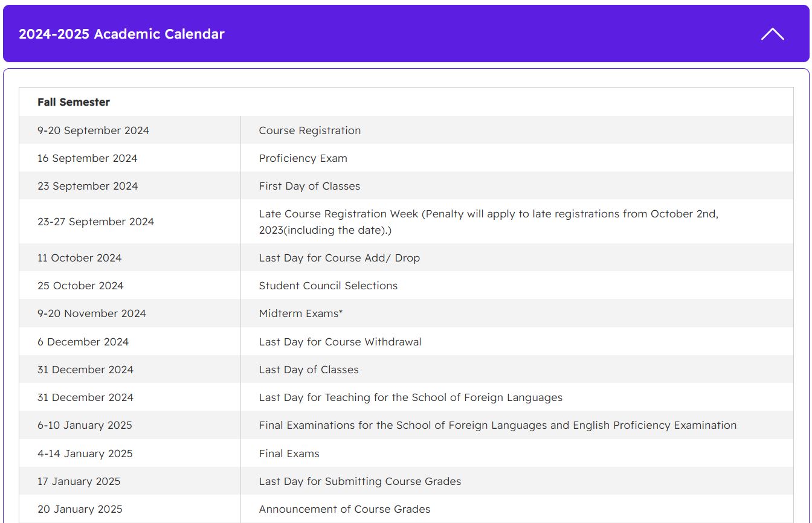The height and width of the screenshot is (523, 812).
Task: Select Last Day for Submitting Course Grades
Action: 360,481
